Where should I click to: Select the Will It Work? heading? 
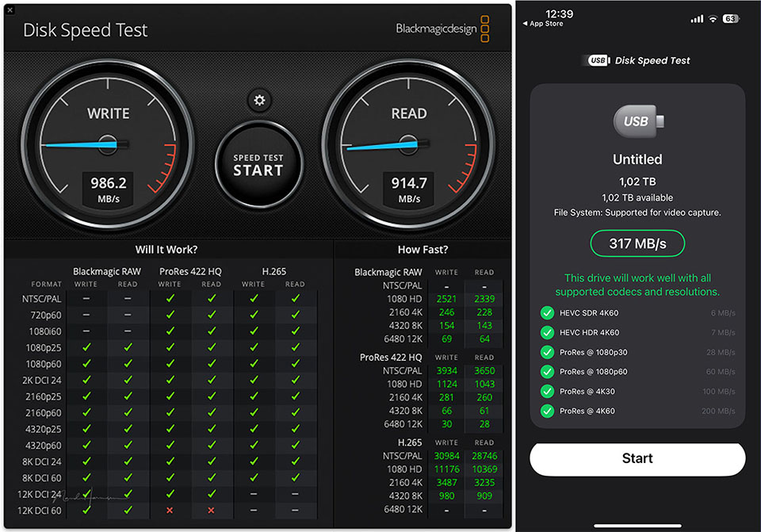click(x=166, y=250)
